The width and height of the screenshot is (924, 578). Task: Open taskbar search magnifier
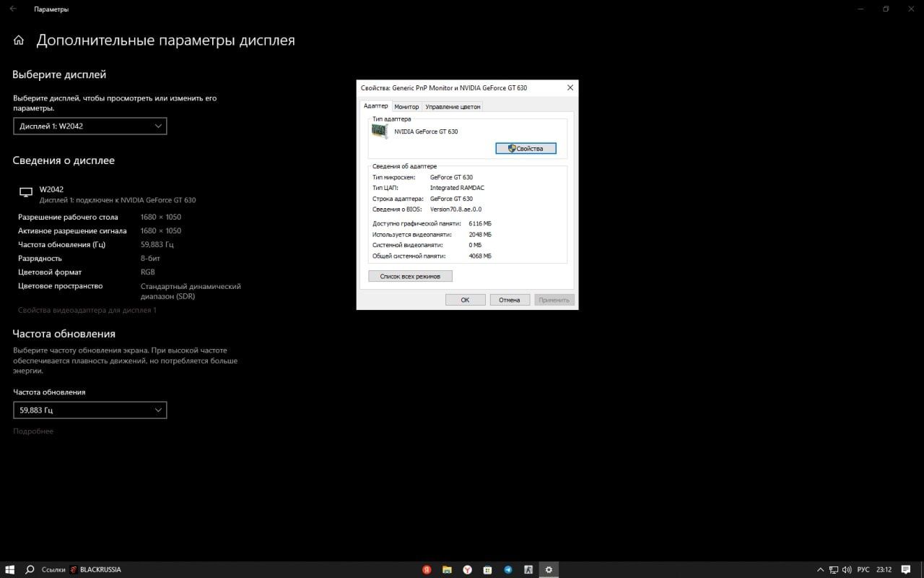point(30,569)
